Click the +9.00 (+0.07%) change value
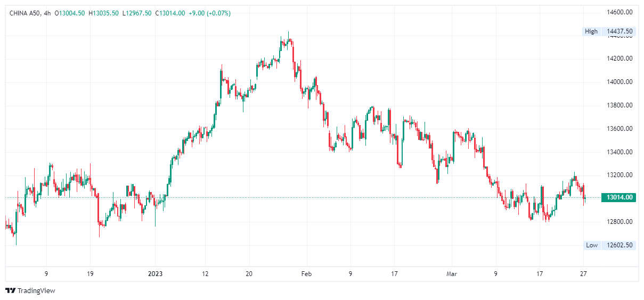 click(210, 13)
